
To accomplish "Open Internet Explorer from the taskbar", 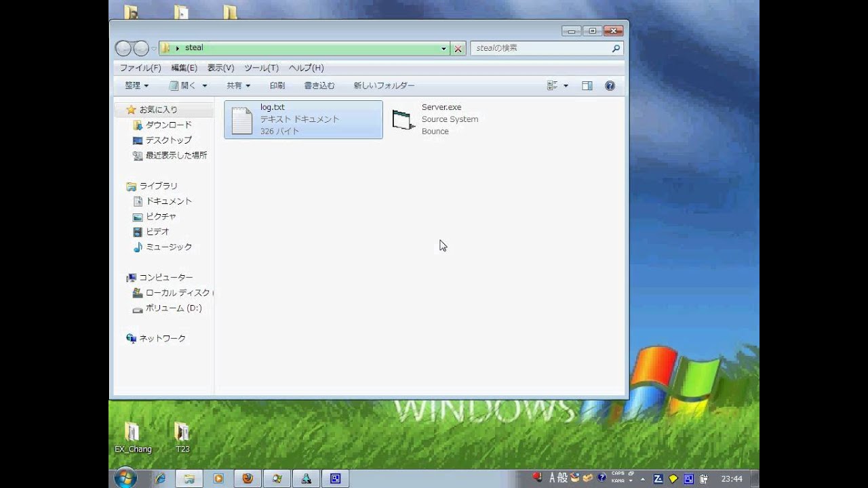I will [x=160, y=478].
